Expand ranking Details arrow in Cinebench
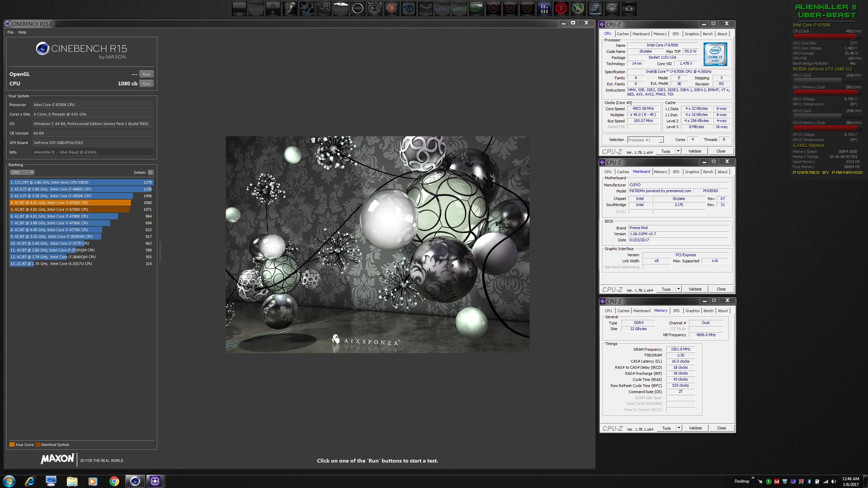Viewport: 868px width, 488px height. pos(151,172)
